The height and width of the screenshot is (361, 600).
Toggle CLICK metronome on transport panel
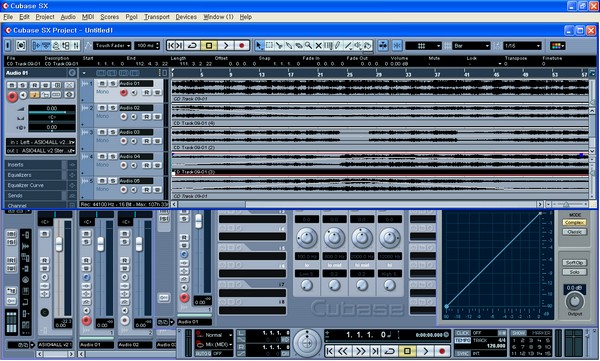(463, 333)
